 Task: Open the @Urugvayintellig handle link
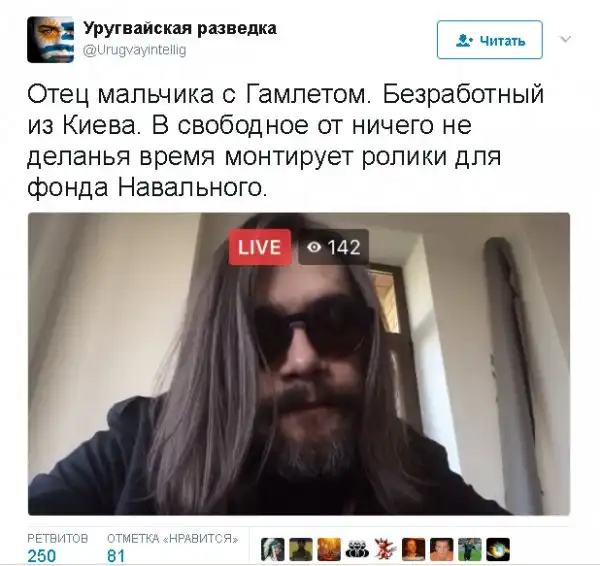135,50
